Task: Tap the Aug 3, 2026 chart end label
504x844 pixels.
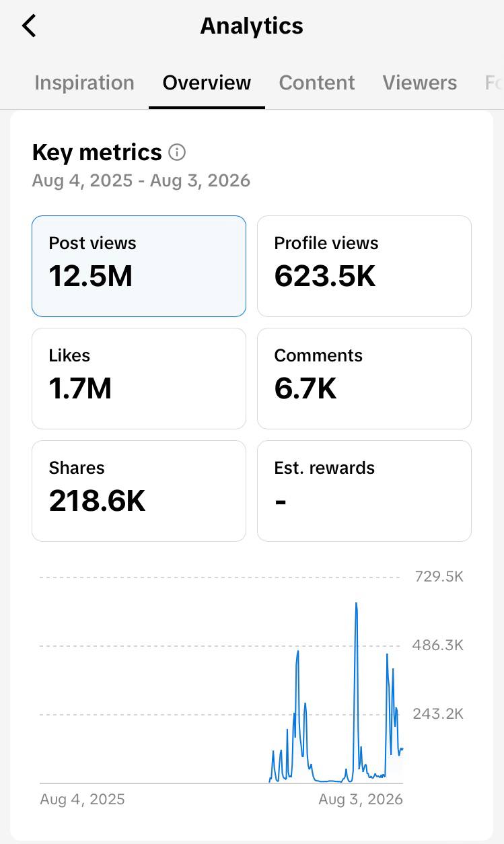Action: (x=361, y=799)
